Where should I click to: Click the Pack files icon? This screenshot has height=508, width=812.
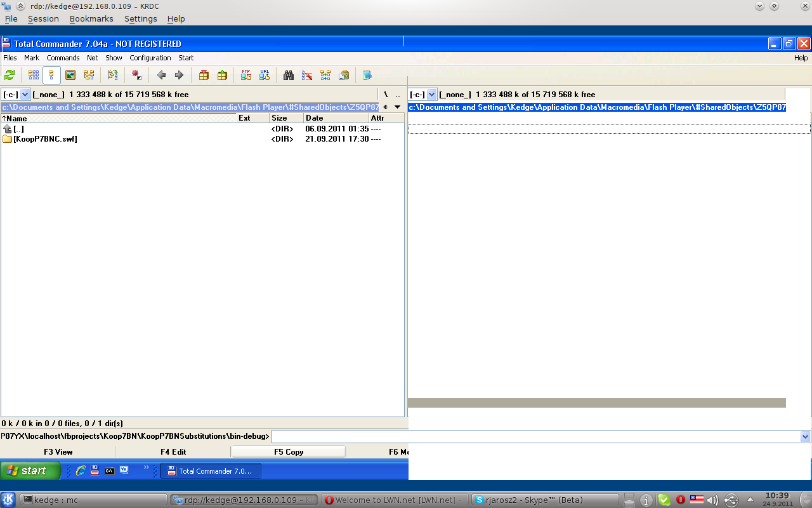coord(204,76)
